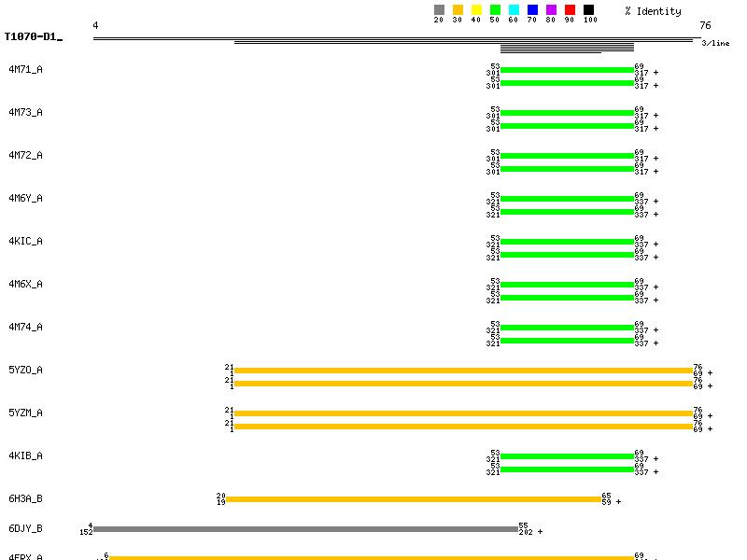The height and width of the screenshot is (560, 747).
Task: Click the red 90% identity legend swatch
Action: click(570, 10)
